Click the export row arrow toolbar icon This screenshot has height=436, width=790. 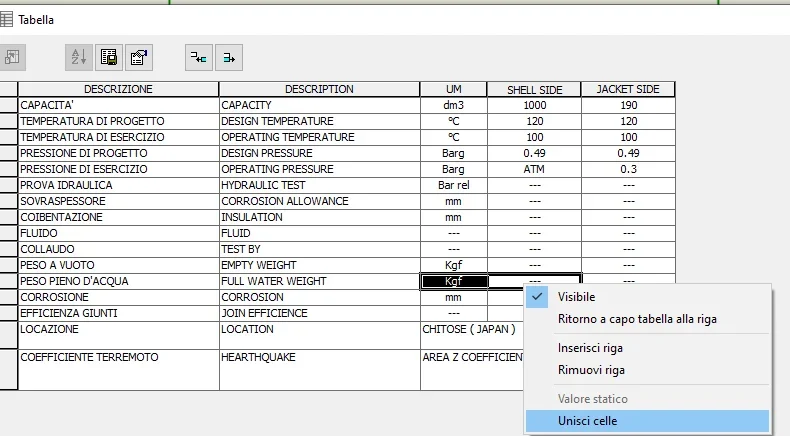[x=229, y=58]
